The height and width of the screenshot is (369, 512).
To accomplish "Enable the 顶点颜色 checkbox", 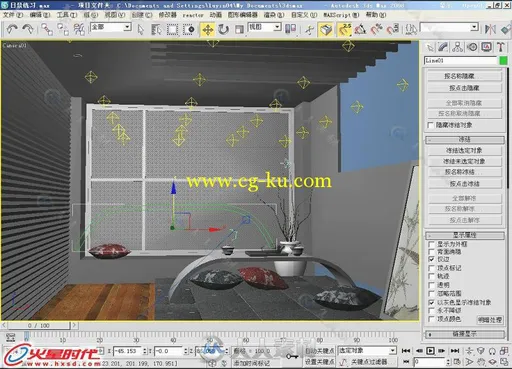I will click(431, 319).
